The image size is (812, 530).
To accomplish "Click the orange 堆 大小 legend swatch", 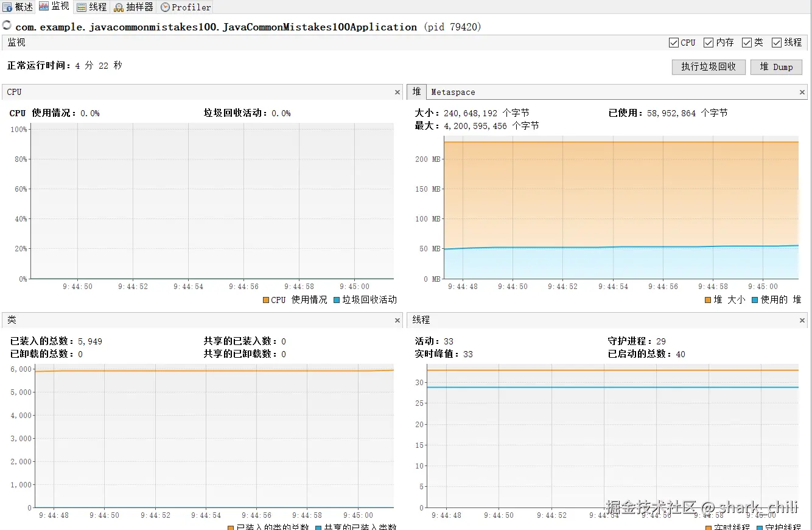I will (x=708, y=300).
